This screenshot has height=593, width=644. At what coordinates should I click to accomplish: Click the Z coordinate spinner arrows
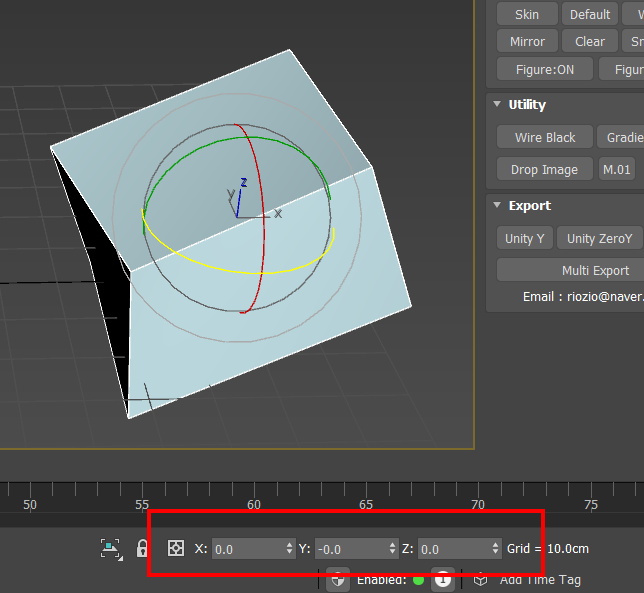click(x=496, y=548)
